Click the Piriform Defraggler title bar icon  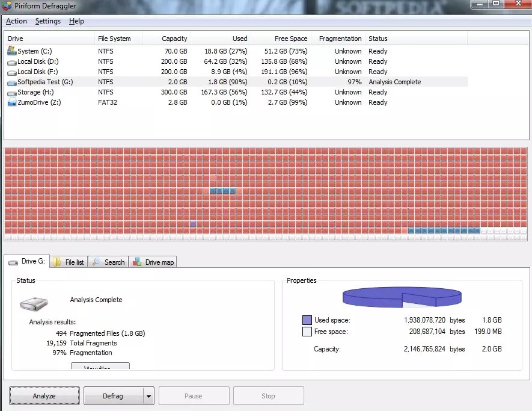7,6
